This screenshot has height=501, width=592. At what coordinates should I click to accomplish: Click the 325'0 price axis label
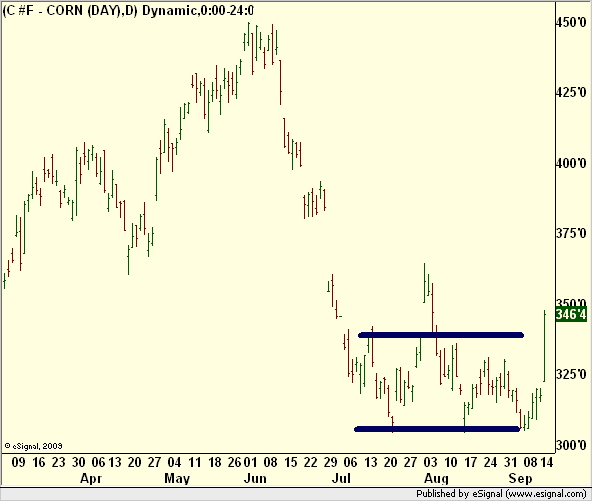click(571, 374)
